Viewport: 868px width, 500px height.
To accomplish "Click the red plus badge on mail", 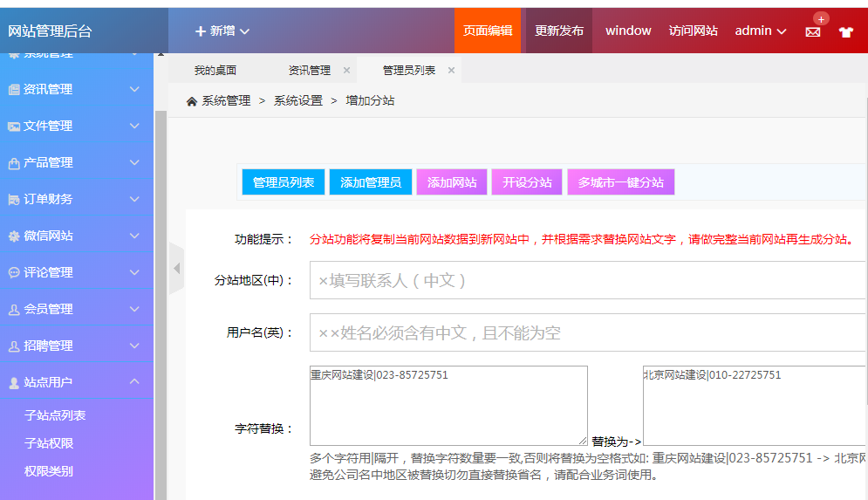I will (821, 19).
